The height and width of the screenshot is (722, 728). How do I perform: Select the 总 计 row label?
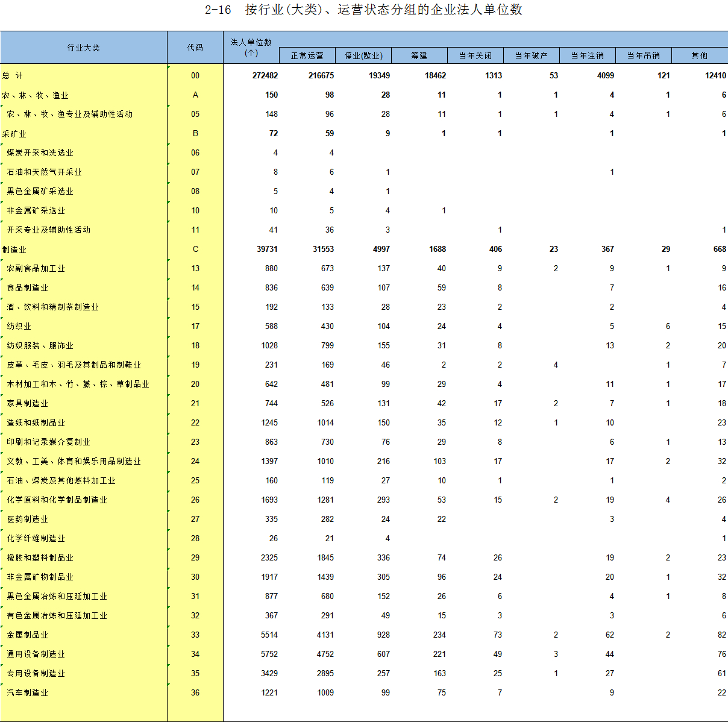(13, 75)
